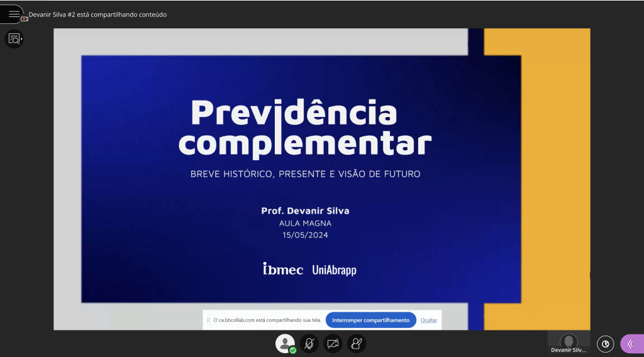Click 'O ca.bbcollab.com está compartilhando sua tela.' text
The width and height of the screenshot is (644, 357).
pyautogui.click(x=267, y=320)
